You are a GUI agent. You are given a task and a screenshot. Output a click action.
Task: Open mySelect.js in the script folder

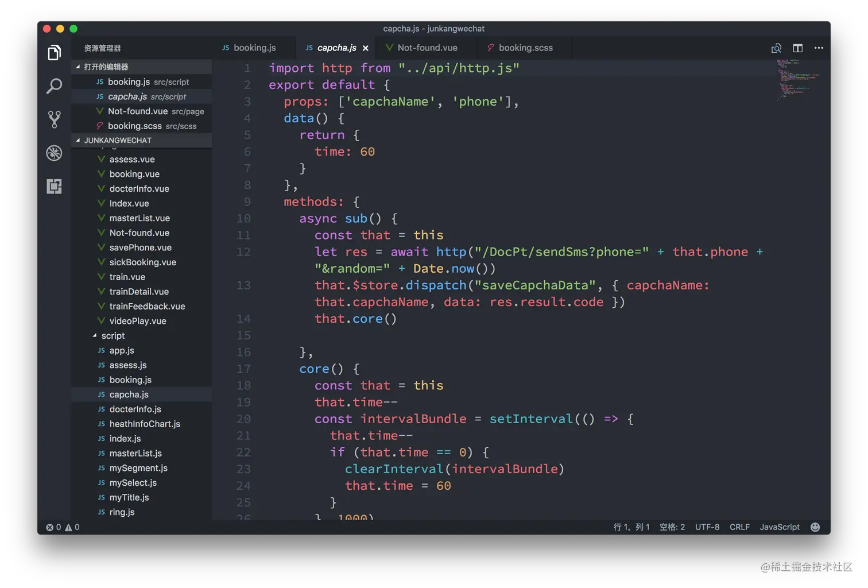click(x=141, y=483)
